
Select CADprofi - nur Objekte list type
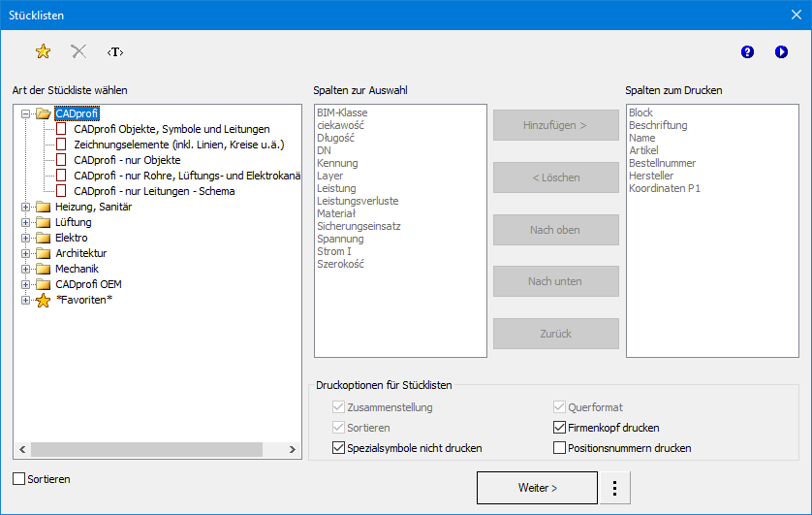[x=126, y=160]
